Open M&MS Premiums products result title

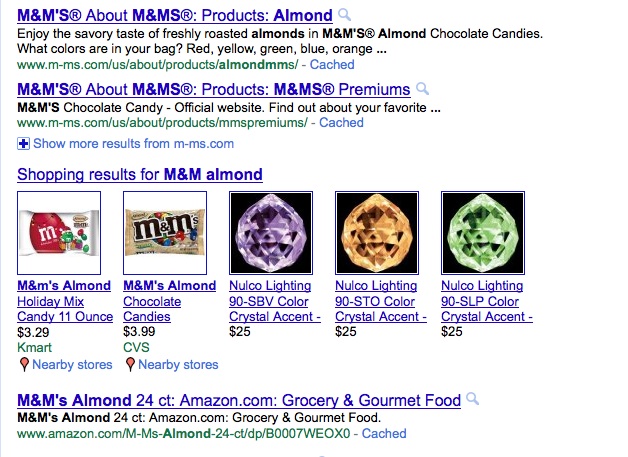click(x=213, y=89)
